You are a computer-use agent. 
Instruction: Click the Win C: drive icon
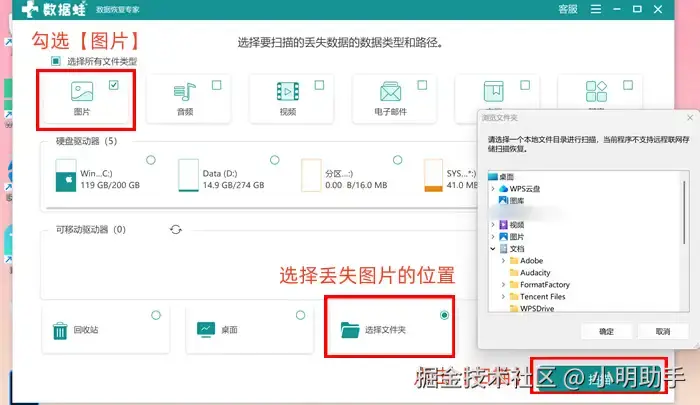[x=66, y=175]
